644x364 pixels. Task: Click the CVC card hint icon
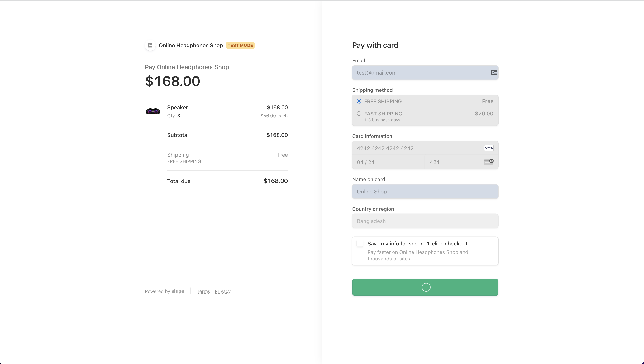(489, 162)
